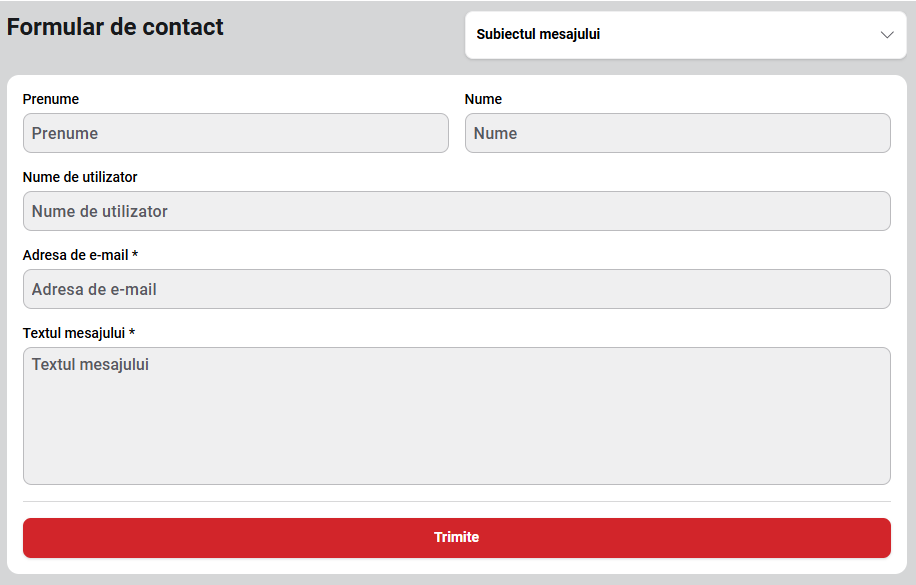Click the Textul mesajului label above the textarea
The height and width of the screenshot is (585, 916).
(x=74, y=333)
